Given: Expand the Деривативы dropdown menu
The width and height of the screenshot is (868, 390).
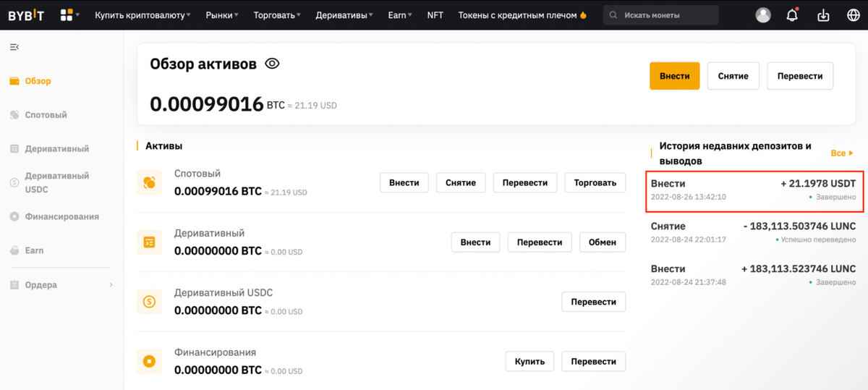Looking at the screenshot, I should 345,14.
